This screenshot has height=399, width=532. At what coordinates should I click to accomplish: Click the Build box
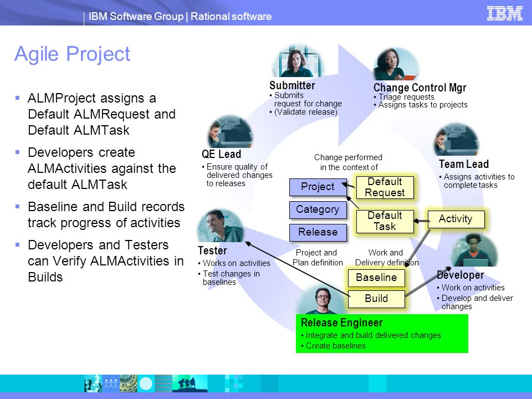point(376,299)
